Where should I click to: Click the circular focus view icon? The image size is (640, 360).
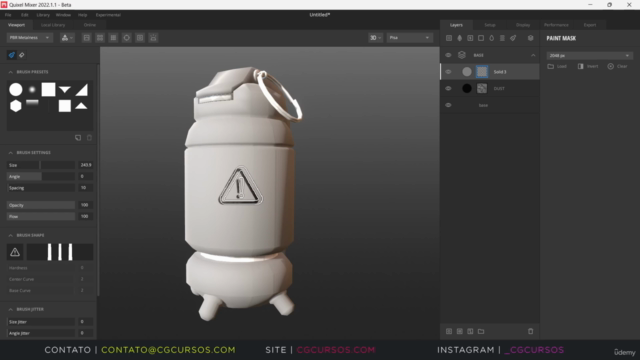click(x=127, y=38)
